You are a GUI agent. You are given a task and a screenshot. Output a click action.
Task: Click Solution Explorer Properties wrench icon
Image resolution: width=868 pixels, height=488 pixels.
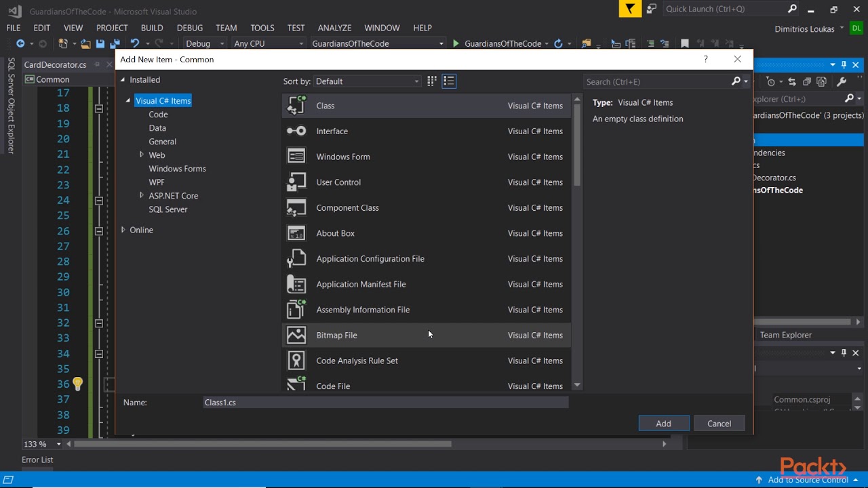point(842,81)
